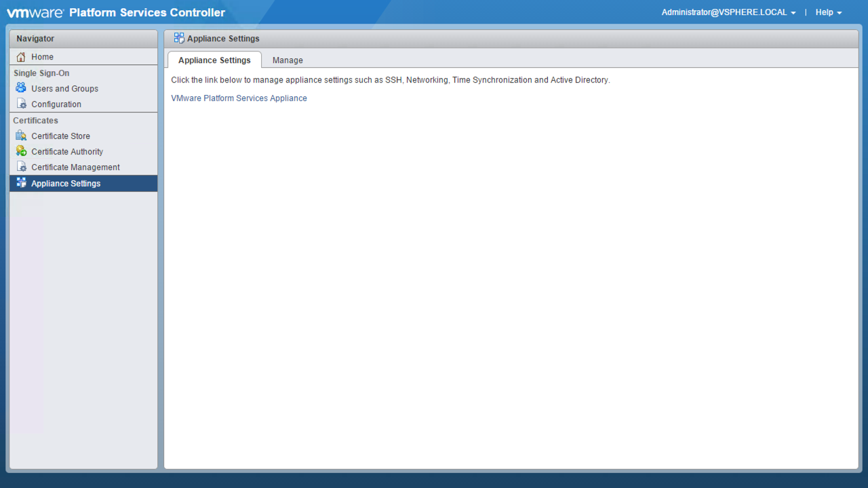Screen dimensions: 868x488
Task: Click the Certificate Authority icon
Action: [21, 151]
